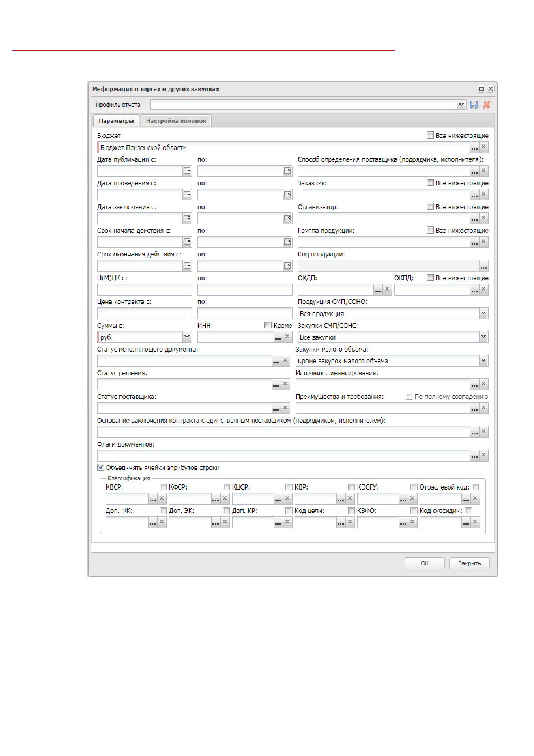Viewport: 534px width, 756px height.
Task: Open ellipsis picker for Статус решения
Action: pos(276,384)
